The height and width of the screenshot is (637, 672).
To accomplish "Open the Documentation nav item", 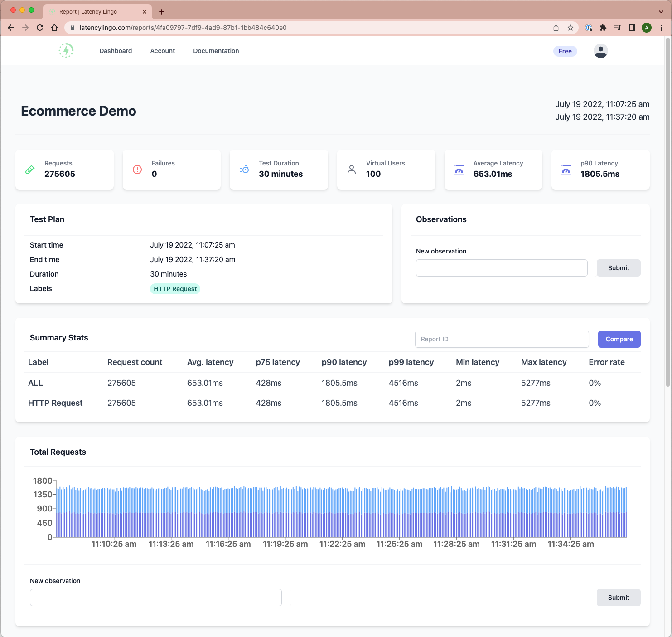I will pos(216,51).
